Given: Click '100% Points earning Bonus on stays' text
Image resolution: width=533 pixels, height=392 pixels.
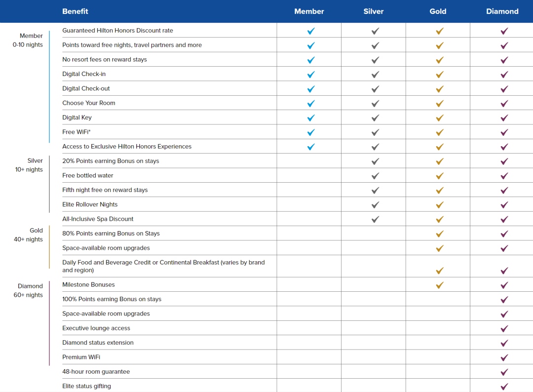Looking at the screenshot, I should [x=112, y=299].
